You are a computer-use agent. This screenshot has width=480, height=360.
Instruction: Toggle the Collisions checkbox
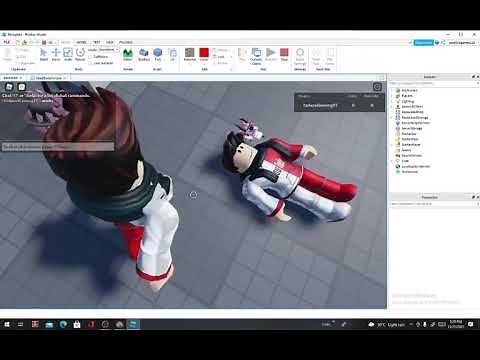90,57
